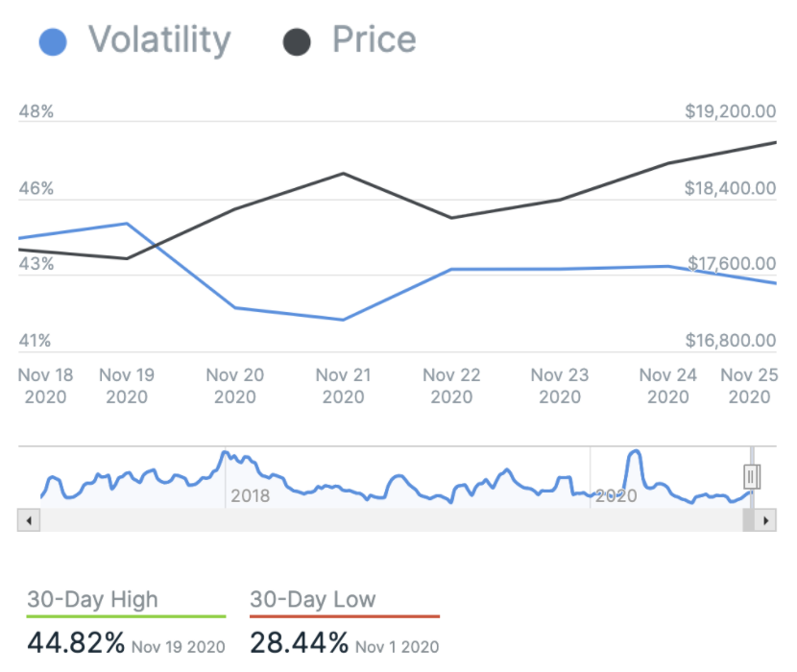797x672 pixels.
Task: Click the 28.44% low value
Action: click(299, 641)
